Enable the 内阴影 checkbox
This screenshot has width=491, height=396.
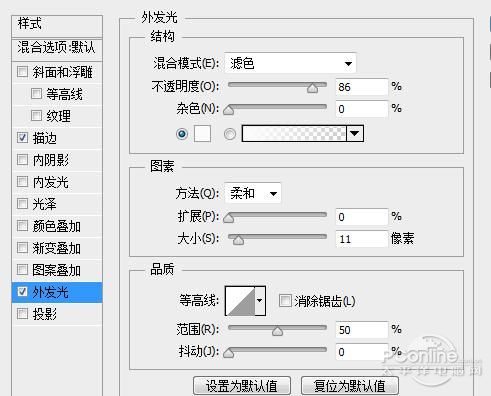pos(22,160)
